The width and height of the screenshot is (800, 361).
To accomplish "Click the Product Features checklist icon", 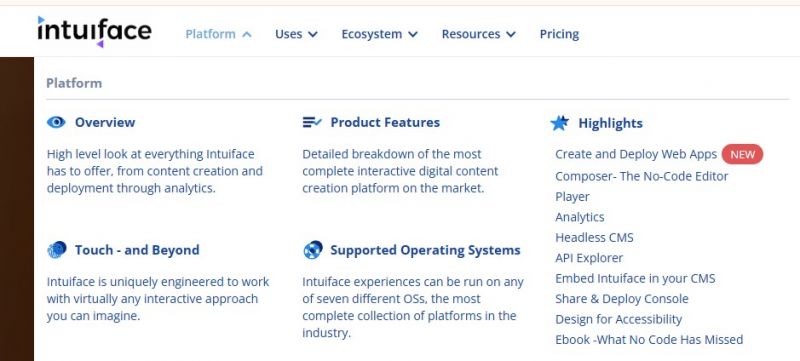I will pos(312,122).
